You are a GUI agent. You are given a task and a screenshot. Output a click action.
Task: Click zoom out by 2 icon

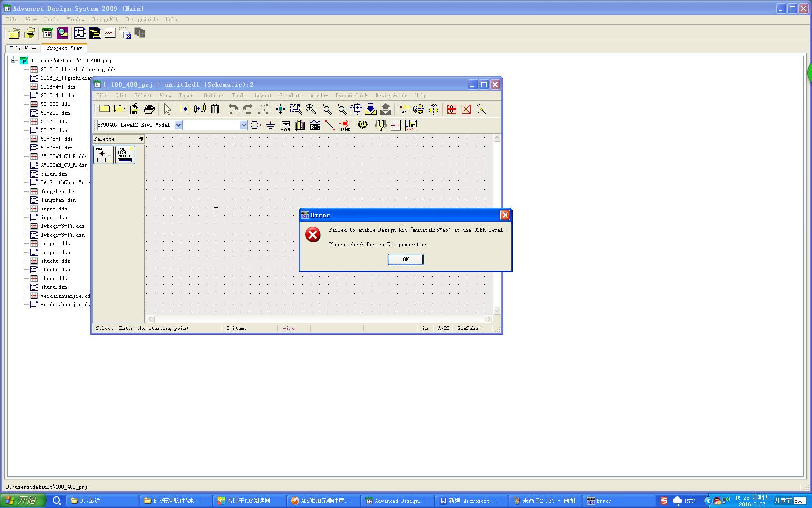(340, 109)
